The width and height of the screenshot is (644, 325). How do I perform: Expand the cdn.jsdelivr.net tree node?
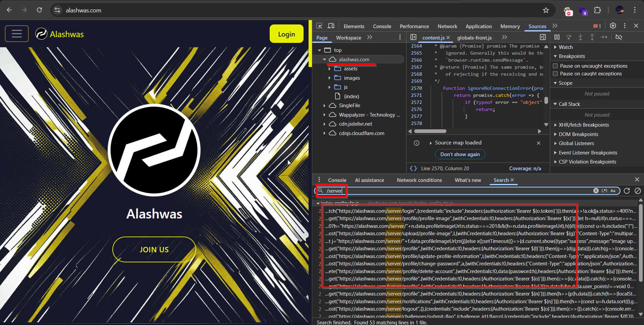click(x=324, y=124)
